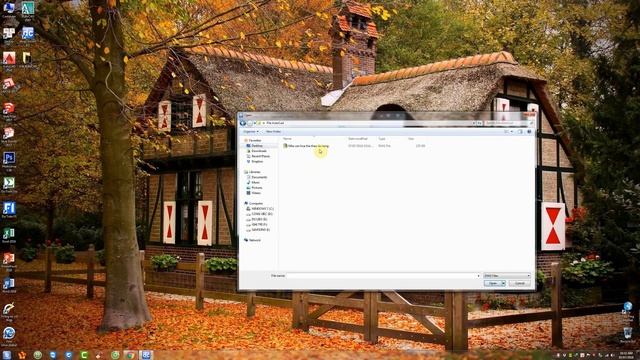Click Computer in the navigation pane
This screenshot has height=360, width=640.
click(256, 203)
